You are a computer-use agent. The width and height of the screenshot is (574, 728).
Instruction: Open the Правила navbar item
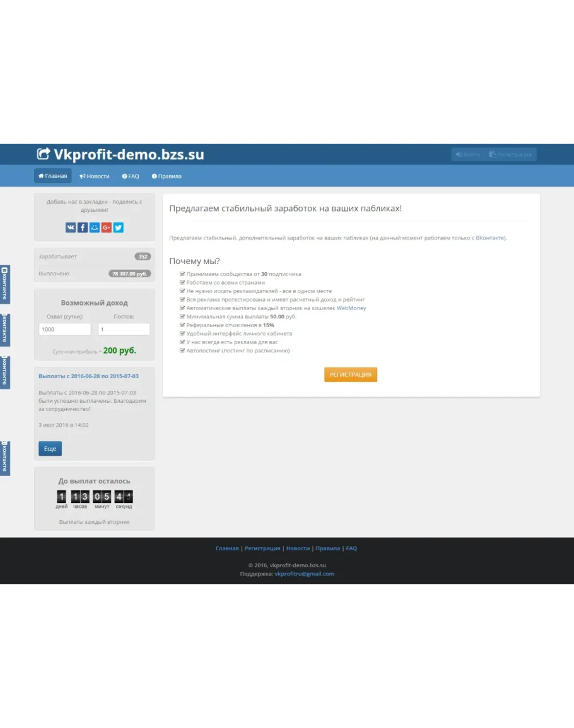167,176
